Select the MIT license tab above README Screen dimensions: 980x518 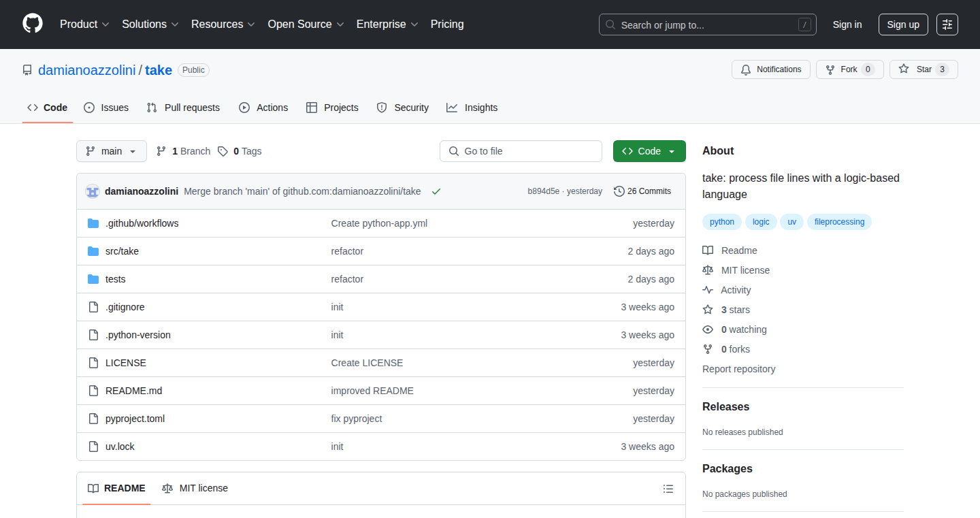pos(195,488)
